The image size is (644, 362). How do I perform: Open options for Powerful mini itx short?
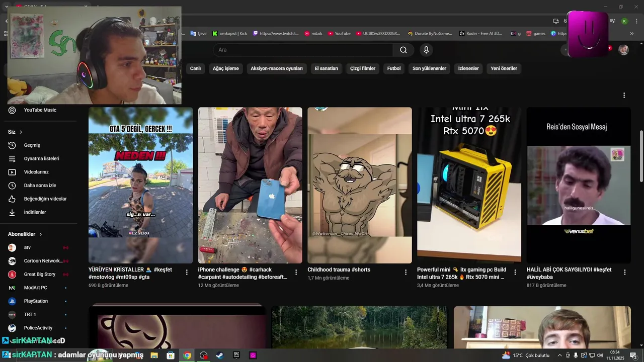click(x=515, y=272)
